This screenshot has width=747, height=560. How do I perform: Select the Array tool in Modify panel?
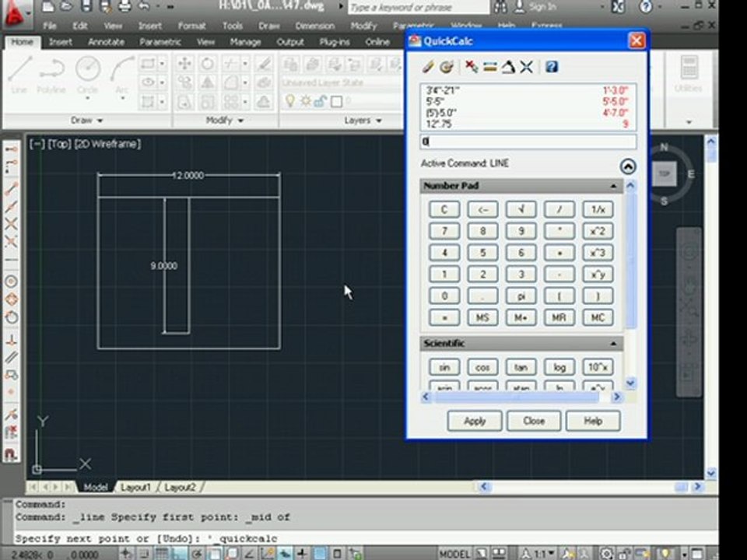[x=230, y=101]
